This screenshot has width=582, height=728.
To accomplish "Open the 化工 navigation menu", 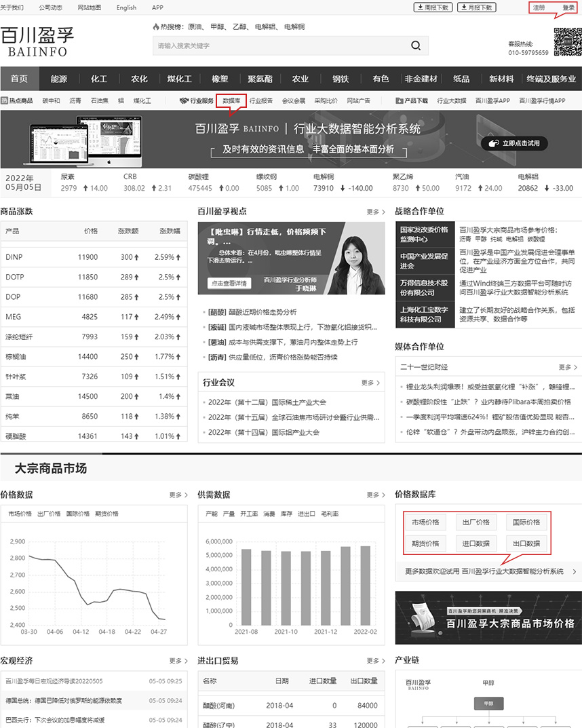I will (99, 79).
